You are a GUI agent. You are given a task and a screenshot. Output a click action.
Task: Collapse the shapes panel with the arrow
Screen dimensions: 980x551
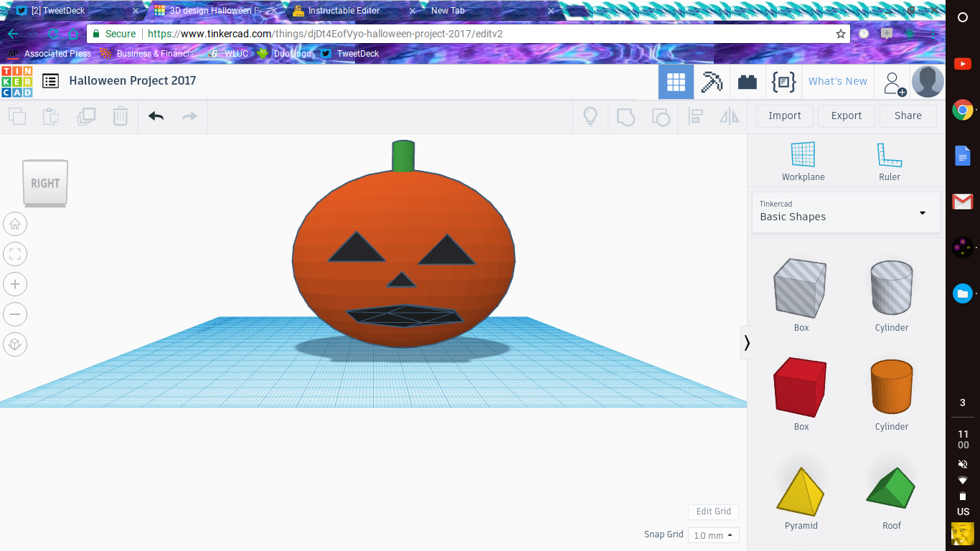tap(747, 343)
